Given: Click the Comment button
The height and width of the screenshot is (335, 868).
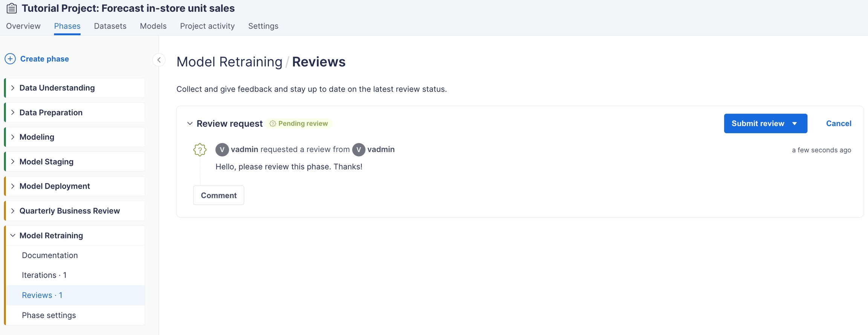Looking at the screenshot, I should pyautogui.click(x=219, y=195).
